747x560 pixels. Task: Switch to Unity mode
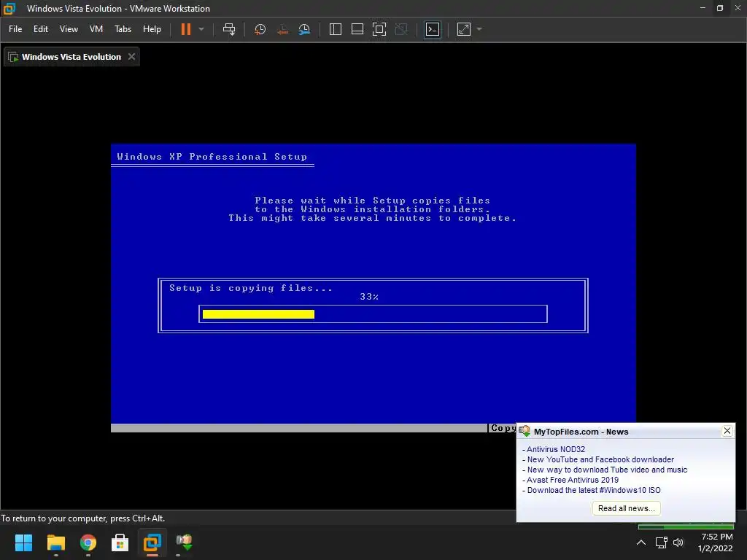402,29
